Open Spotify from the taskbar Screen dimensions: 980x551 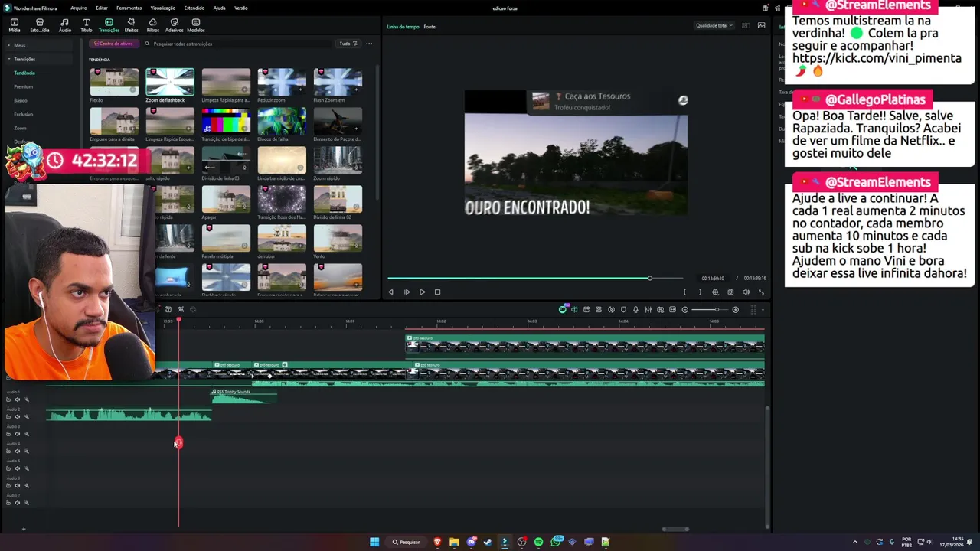[538, 542]
